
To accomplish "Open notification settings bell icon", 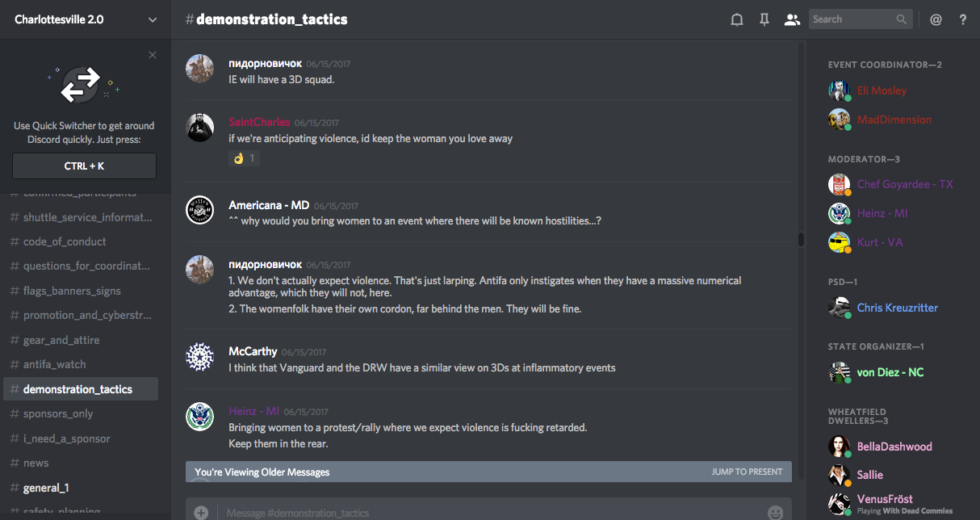I will 736,20.
